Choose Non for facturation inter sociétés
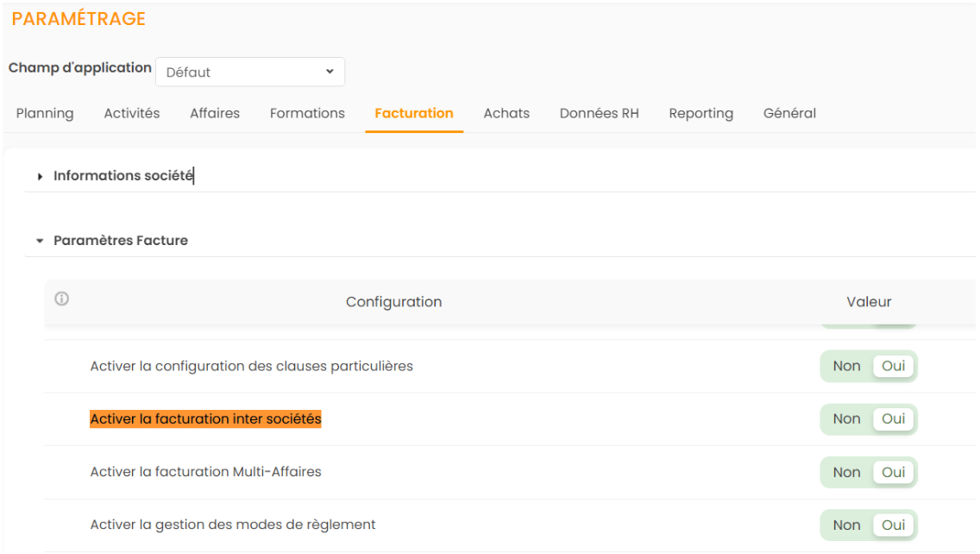Screen dimensions: 980x554 tap(846, 419)
